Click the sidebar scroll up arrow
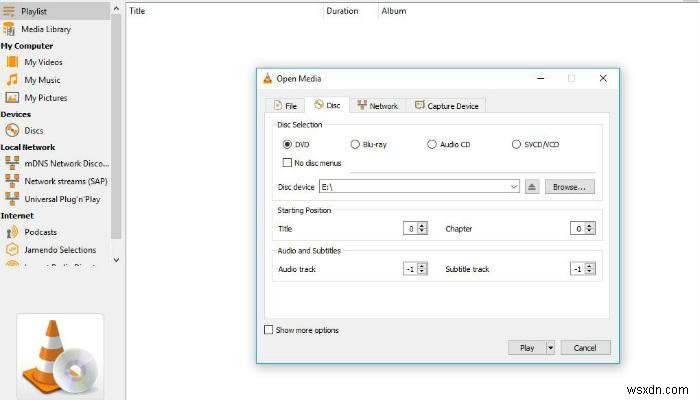This screenshot has height=400, width=700. click(x=116, y=8)
